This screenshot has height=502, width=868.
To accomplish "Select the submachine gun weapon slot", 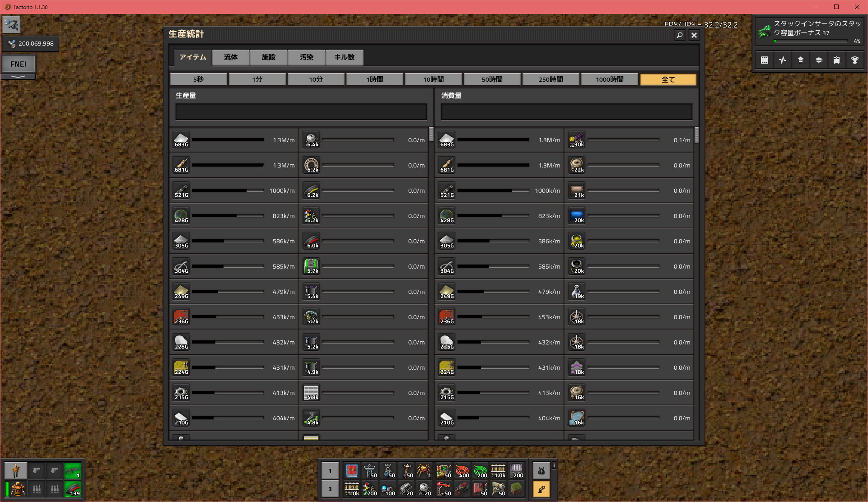I will tap(72, 471).
